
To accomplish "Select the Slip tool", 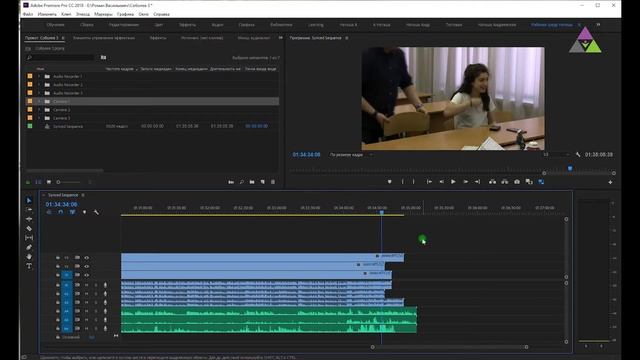I will (x=29, y=238).
